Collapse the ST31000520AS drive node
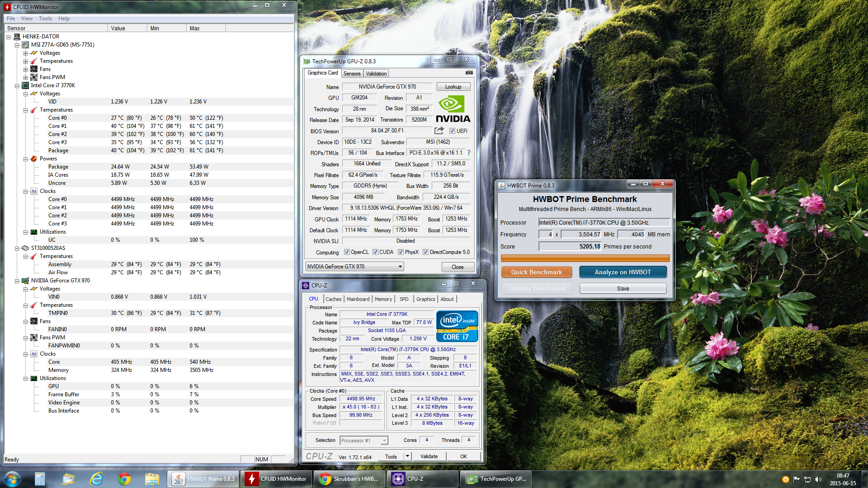 coord(17,248)
